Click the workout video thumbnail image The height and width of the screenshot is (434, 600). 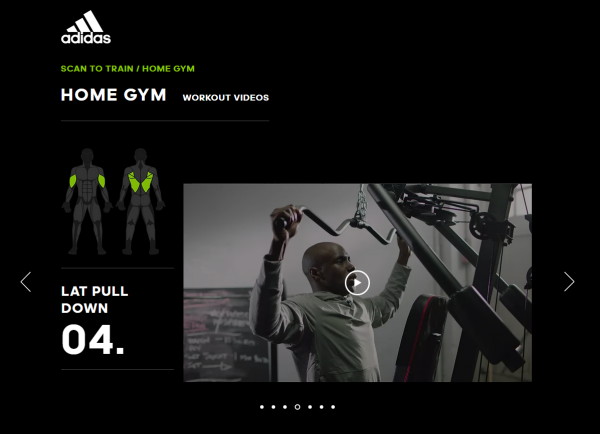(x=357, y=283)
